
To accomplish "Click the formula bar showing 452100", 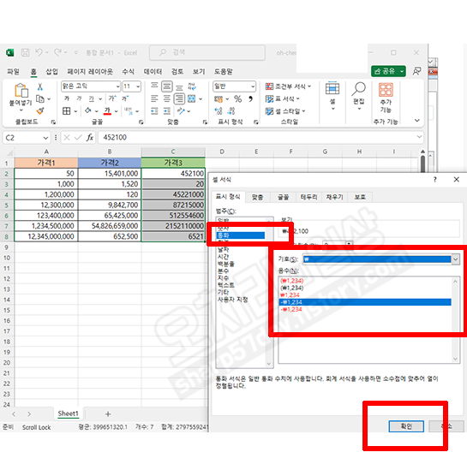I will [260, 138].
